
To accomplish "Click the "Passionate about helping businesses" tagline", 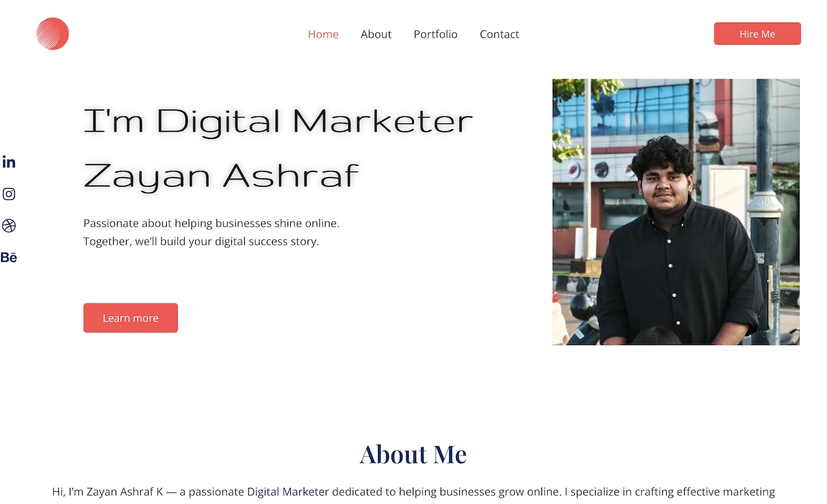I will 211,223.
